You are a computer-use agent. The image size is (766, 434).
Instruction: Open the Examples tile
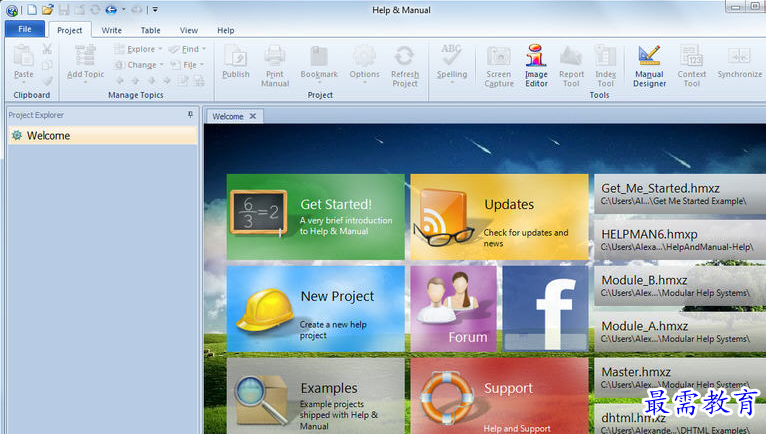click(316, 396)
